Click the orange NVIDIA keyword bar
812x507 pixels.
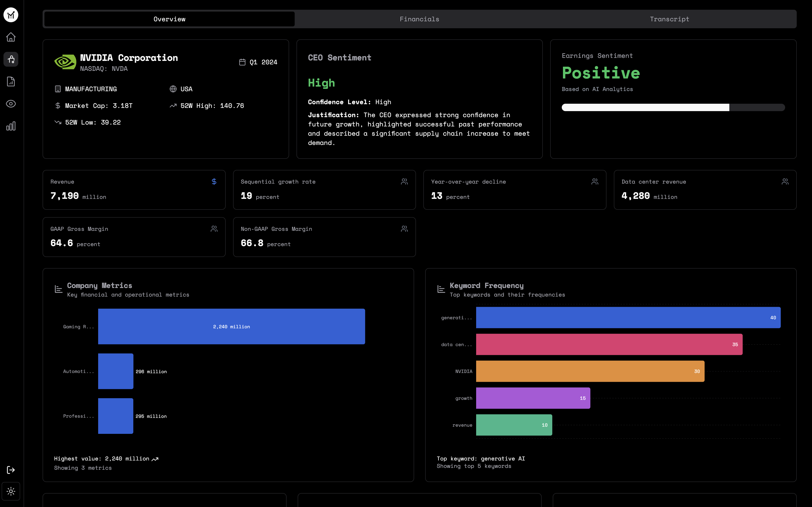point(590,371)
